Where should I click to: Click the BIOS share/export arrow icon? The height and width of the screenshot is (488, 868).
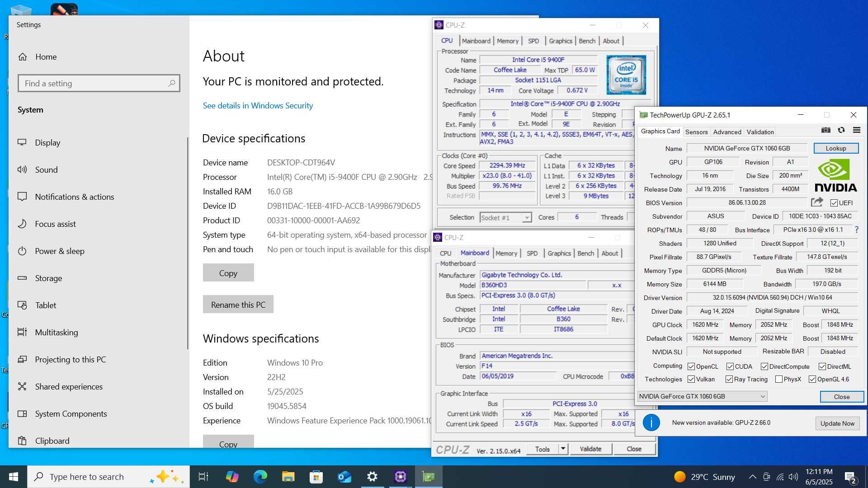coord(817,202)
